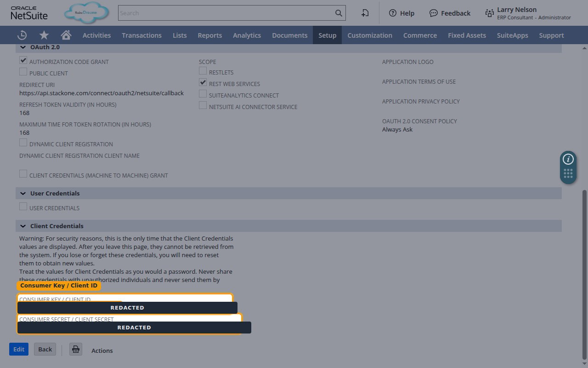
Task: Open the Setup menu
Action: (327, 35)
